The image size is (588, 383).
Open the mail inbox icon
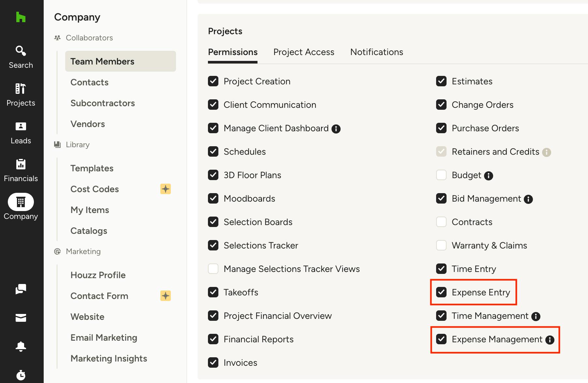click(21, 318)
